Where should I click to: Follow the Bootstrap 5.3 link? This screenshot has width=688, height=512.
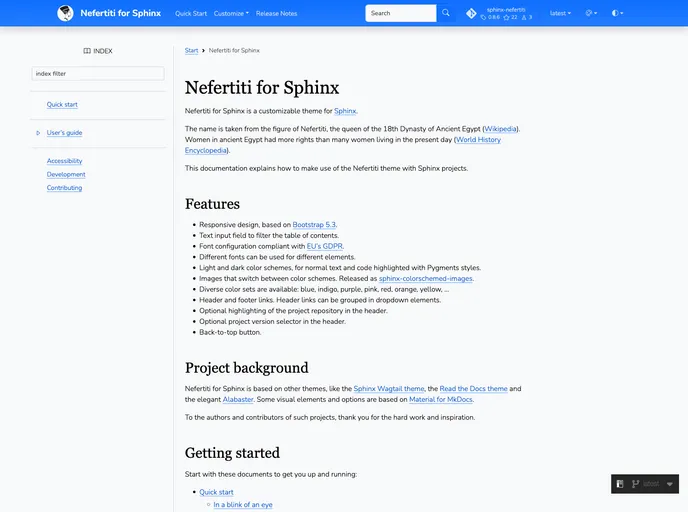tap(314, 225)
